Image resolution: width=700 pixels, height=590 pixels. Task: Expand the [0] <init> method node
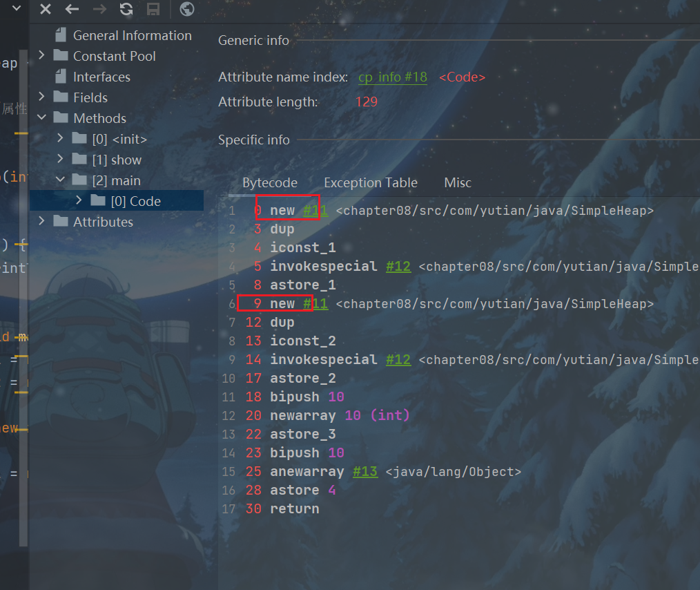(x=60, y=139)
